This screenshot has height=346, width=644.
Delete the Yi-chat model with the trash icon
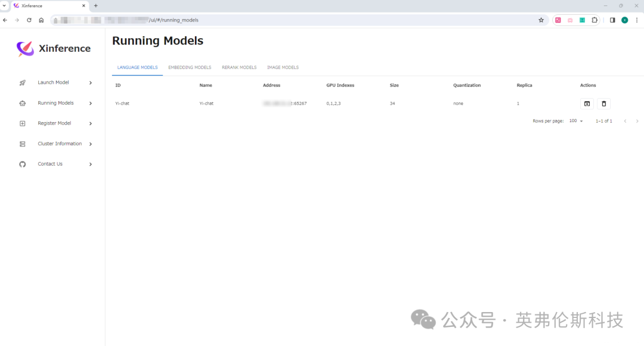click(603, 104)
